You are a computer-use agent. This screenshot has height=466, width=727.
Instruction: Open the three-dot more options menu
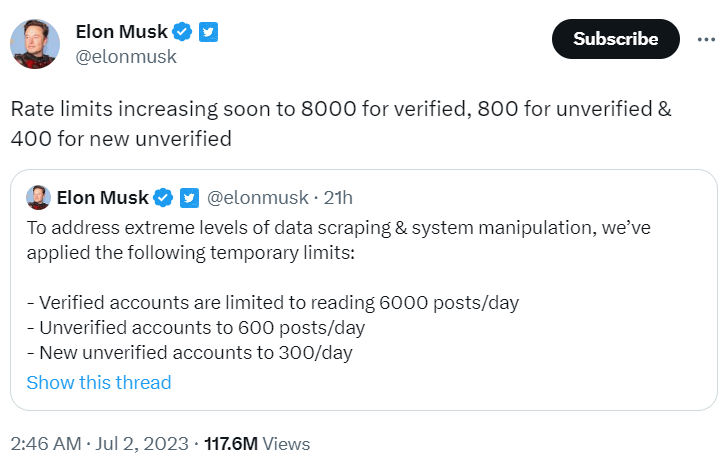[706, 39]
